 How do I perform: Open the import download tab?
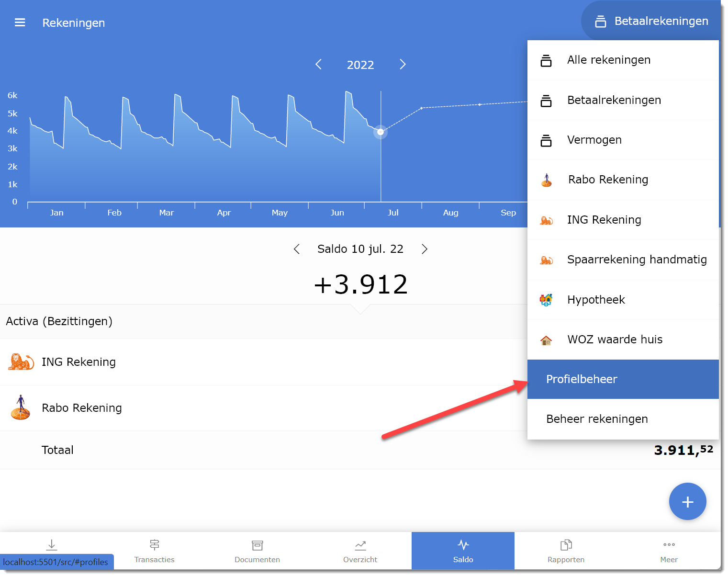click(x=52, y=545)
